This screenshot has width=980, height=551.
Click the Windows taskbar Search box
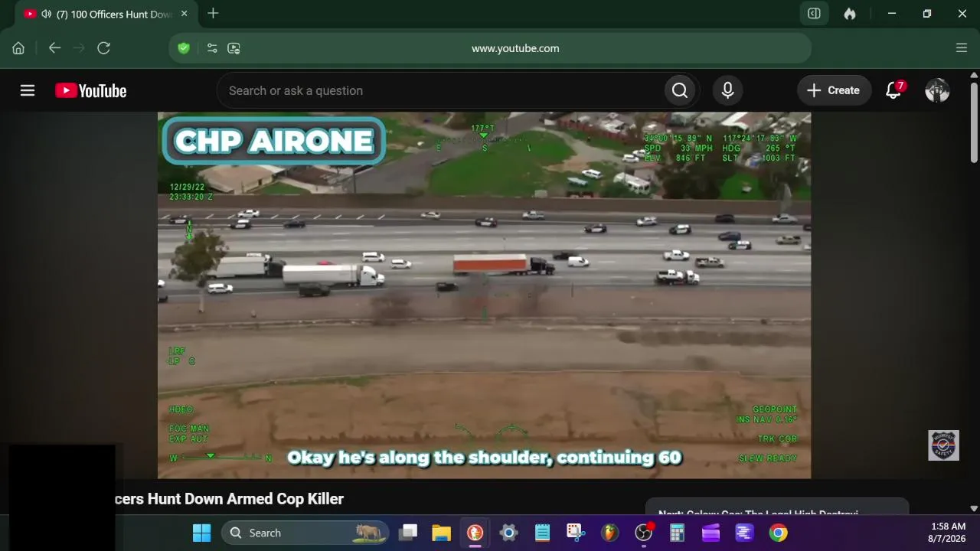click(305, 533)
